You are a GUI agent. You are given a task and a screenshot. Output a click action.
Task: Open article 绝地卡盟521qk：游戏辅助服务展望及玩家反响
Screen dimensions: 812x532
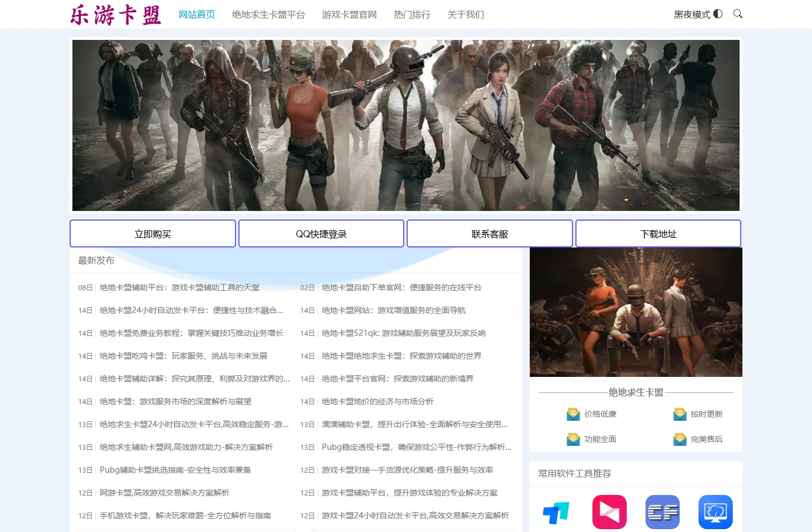[404, 333]
